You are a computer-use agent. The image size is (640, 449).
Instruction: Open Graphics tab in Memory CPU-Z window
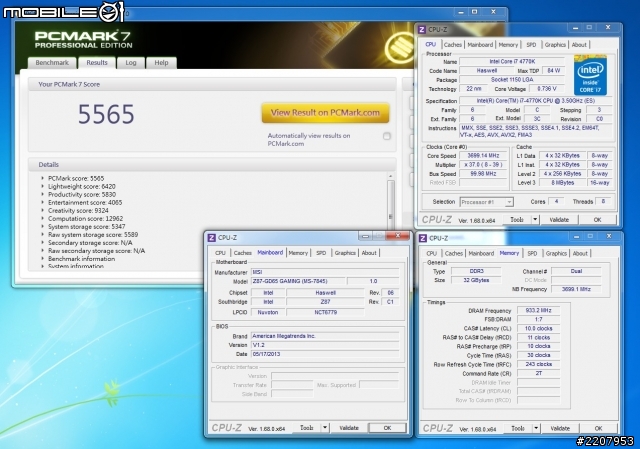coord(556,253)
